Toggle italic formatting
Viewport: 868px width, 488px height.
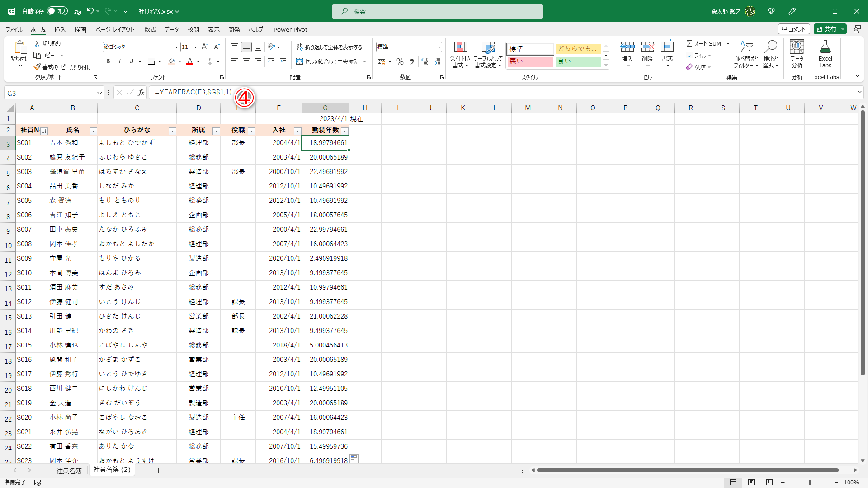pos(119,61)
